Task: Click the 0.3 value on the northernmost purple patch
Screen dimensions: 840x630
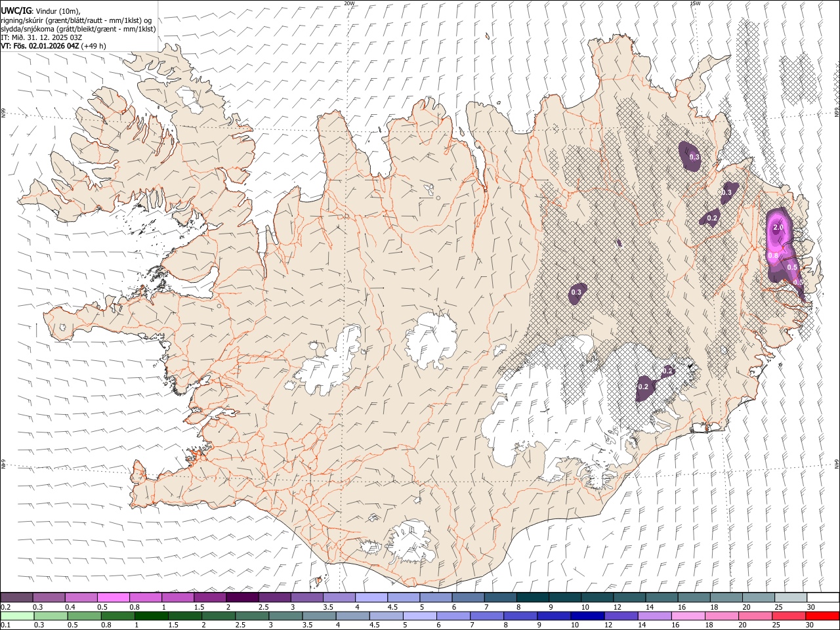Action: pos(694,157)
